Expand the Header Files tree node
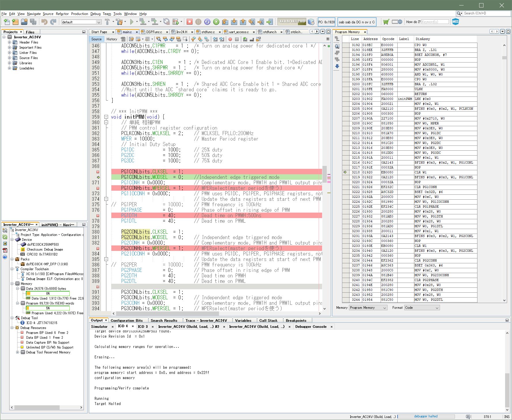The image size is (512, 420). pyautogui.click(x=10, y=42)
